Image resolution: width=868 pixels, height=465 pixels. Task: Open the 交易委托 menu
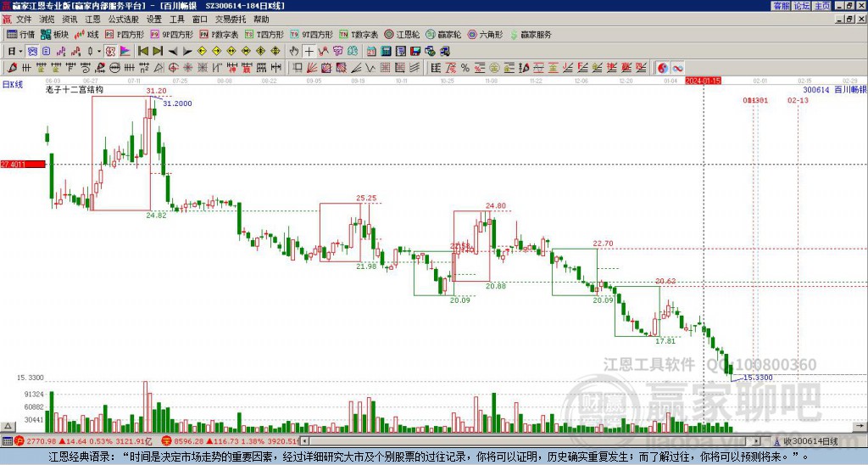tap(231, 20)
